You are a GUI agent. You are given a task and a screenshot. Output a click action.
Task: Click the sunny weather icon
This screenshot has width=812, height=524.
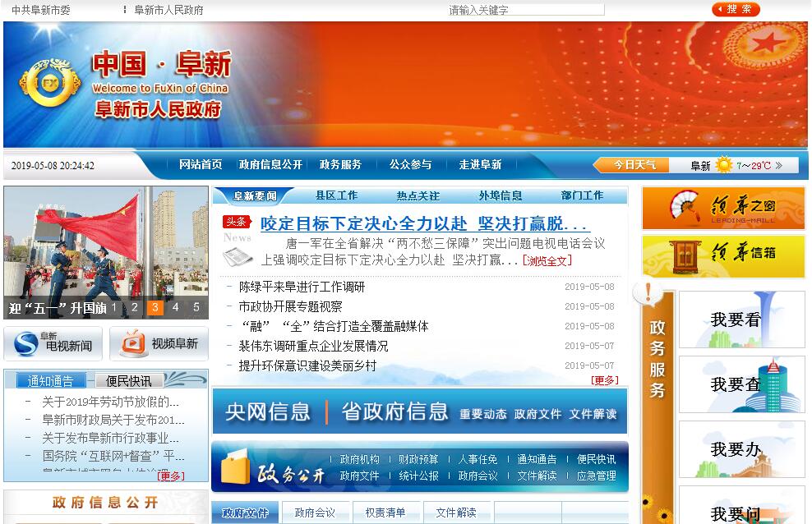pyautogui.click(x=723, y=165)
